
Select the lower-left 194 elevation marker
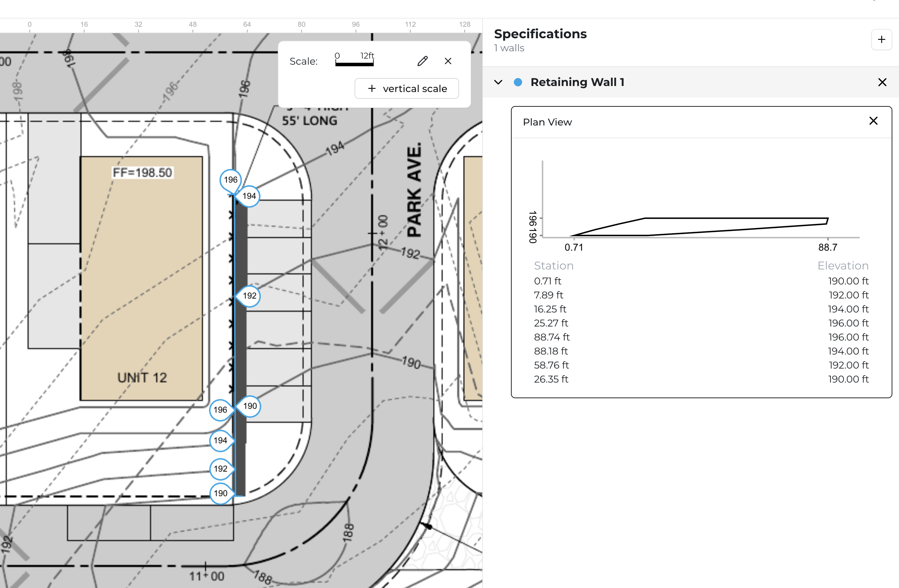pyautogui.click(x=220, y=440)
